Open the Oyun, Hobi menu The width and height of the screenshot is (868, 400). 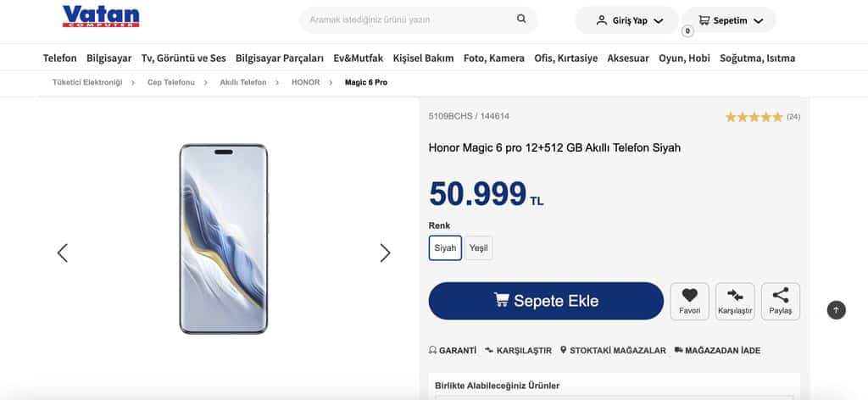tap(684, 58)
